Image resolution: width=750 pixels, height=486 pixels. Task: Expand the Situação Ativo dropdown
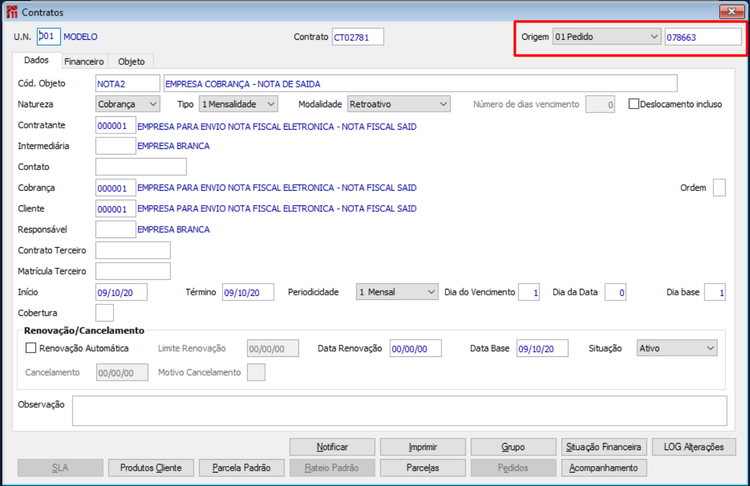(677, 348)
